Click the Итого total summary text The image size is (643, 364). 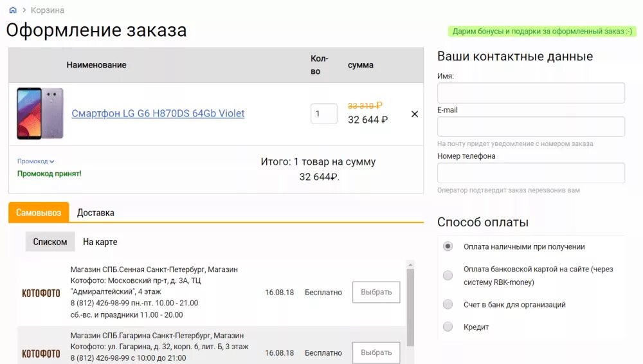318,169
